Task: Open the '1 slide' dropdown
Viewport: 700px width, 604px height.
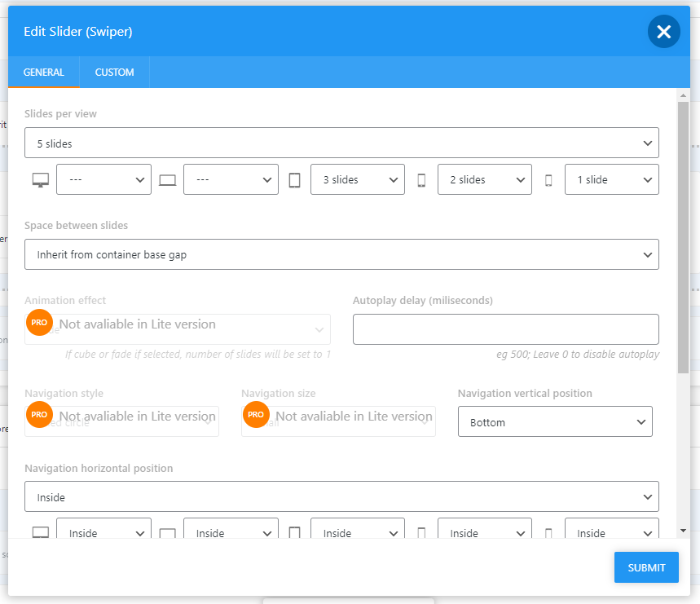Action: pos(612,179)
